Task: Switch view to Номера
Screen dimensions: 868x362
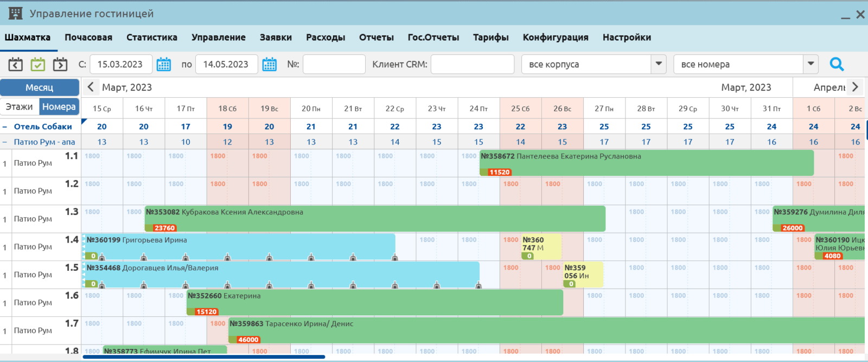Action: coord(59,107)
